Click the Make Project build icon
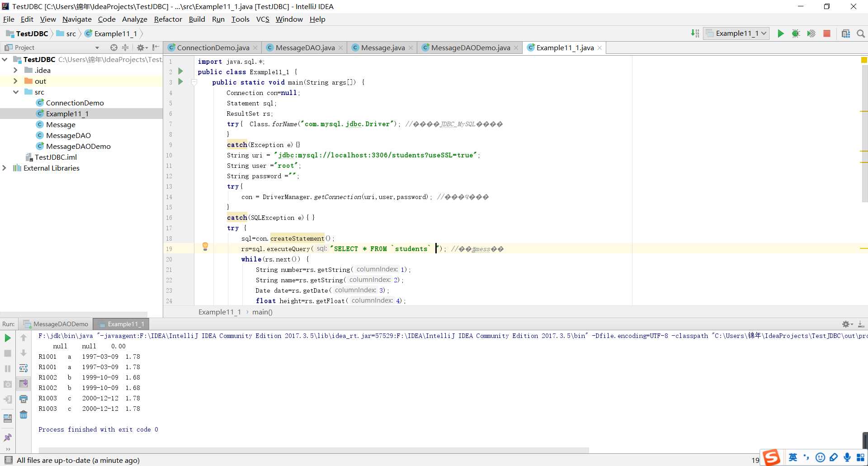 [x=695, y=33]
